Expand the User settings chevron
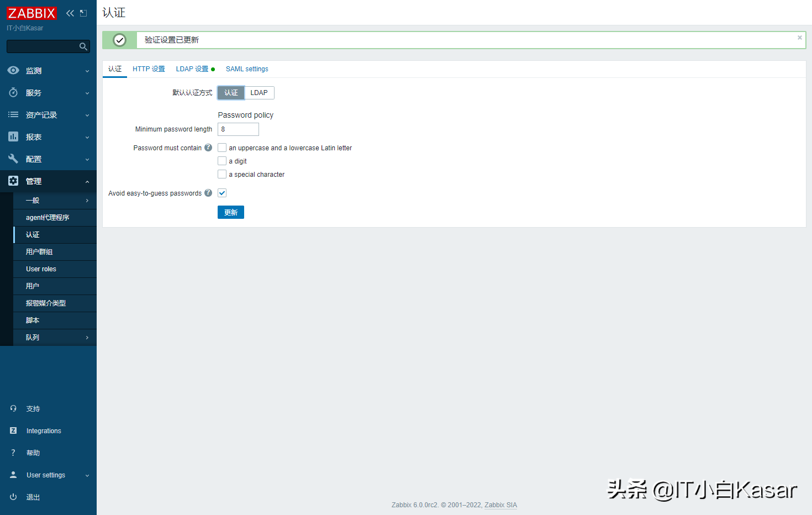 click(87, 475)
